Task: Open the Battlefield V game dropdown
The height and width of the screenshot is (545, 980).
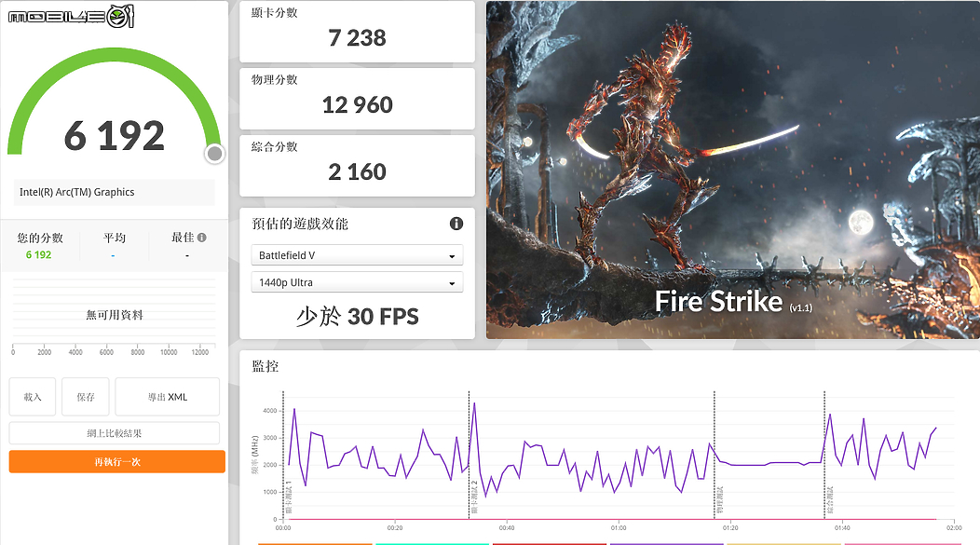Action: (357, 255)
